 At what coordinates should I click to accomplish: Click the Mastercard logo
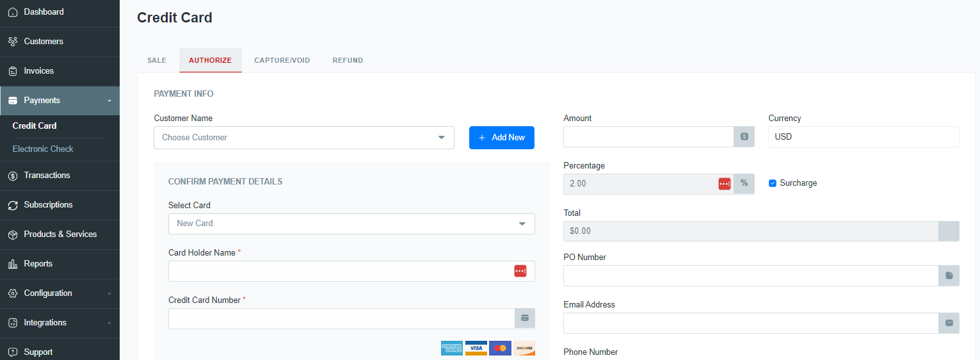(500, 348)
